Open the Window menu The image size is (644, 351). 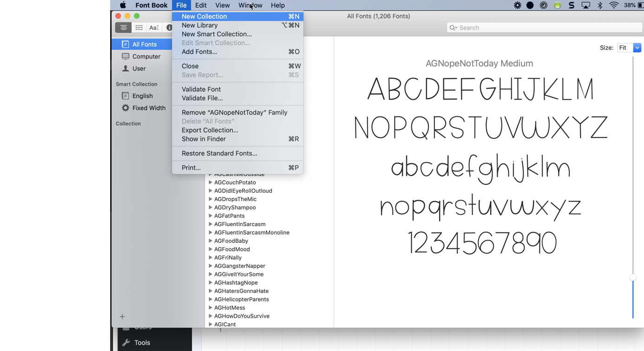250,5
